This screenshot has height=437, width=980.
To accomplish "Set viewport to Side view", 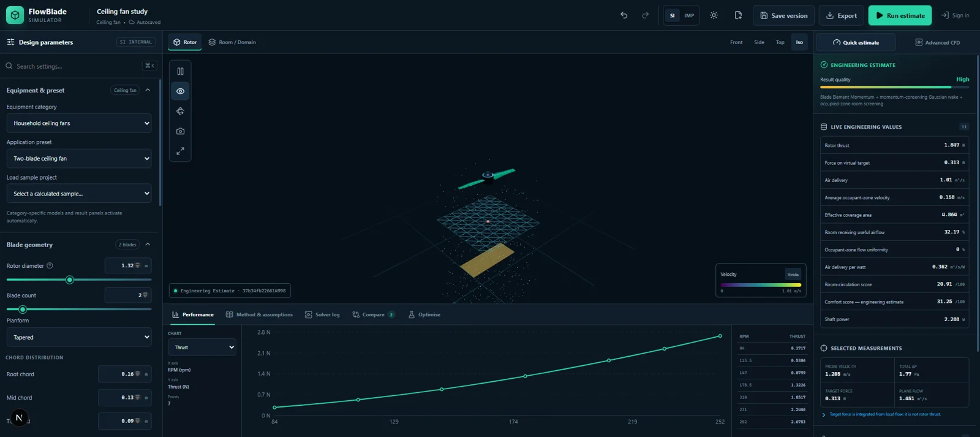I will coord(759,42).
